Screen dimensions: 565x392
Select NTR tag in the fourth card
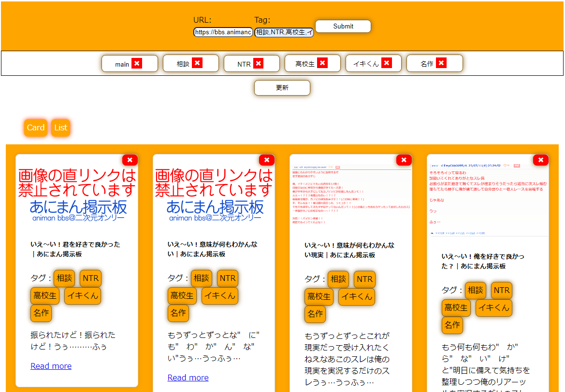[501, 290]
